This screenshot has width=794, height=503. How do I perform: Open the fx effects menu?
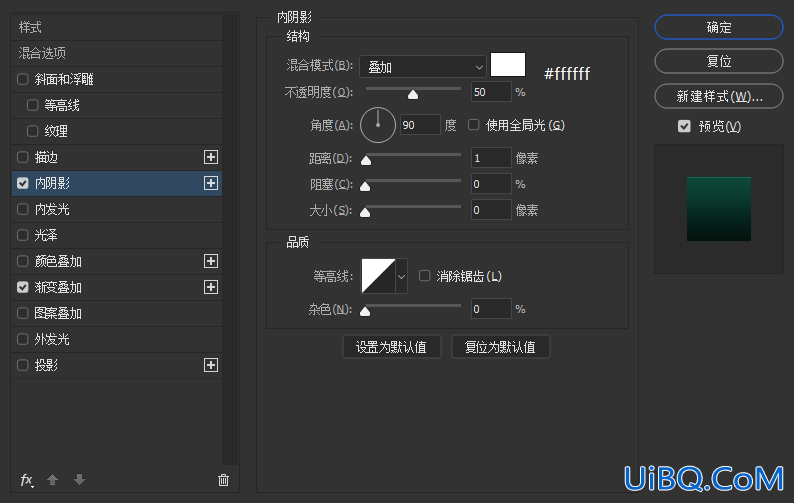click(x=27, y=480)
